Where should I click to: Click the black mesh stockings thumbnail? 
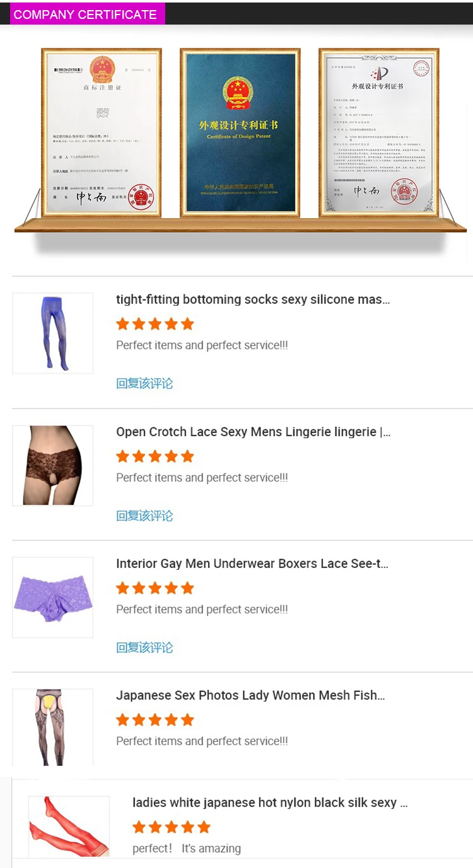coord(53,727)
